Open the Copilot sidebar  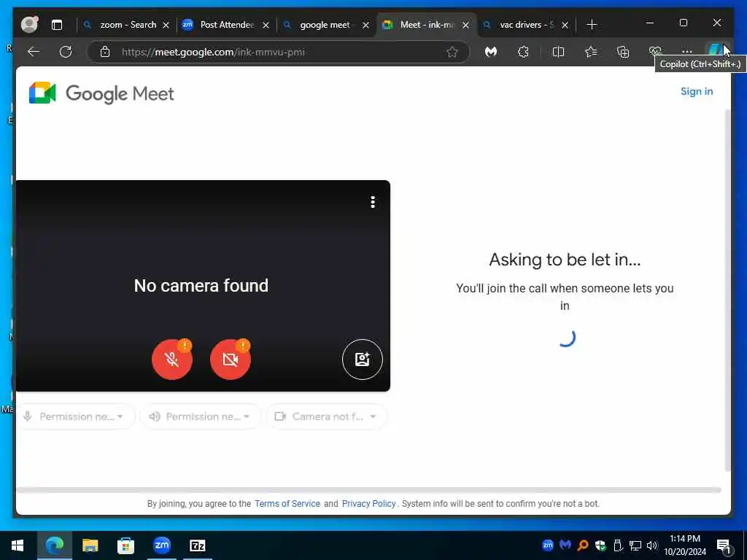pyautogui.click(x=716, y=50)
